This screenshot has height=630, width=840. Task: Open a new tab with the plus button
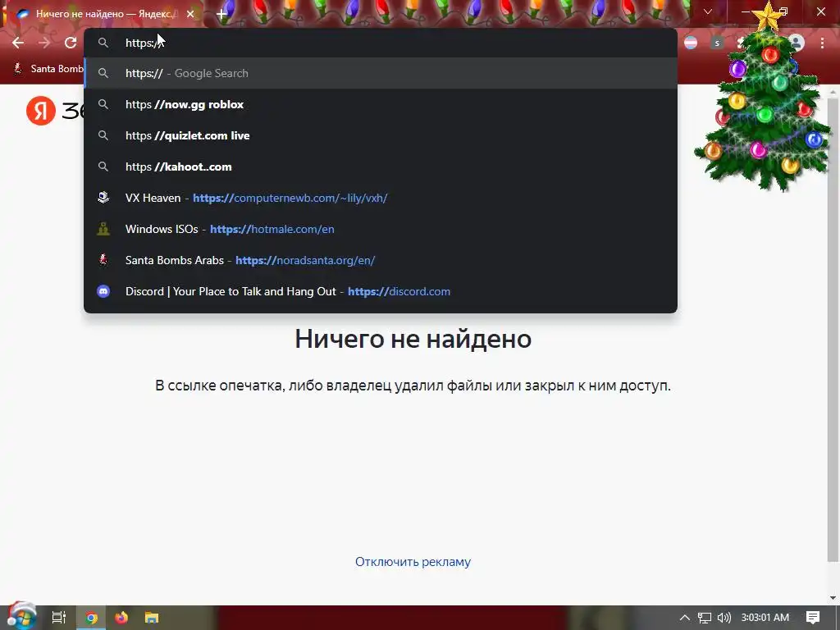(221, 14)
